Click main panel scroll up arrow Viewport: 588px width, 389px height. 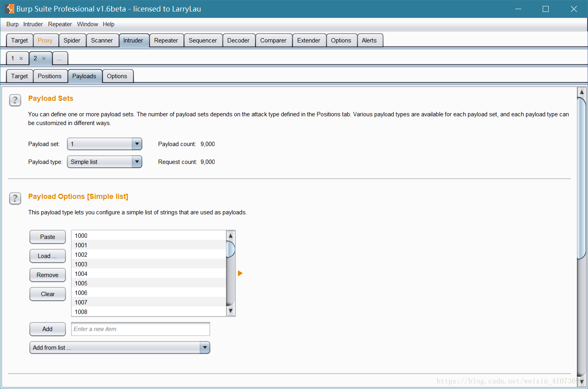pos(582,92)
